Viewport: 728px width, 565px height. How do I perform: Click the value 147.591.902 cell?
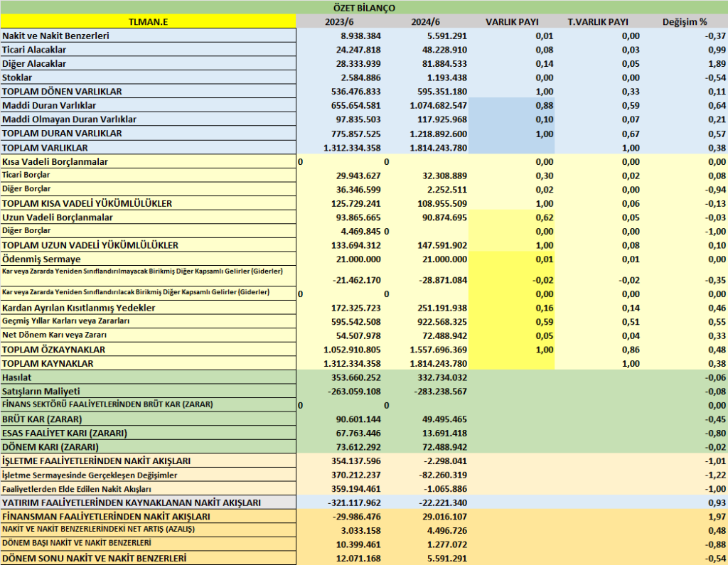(442, 246)
